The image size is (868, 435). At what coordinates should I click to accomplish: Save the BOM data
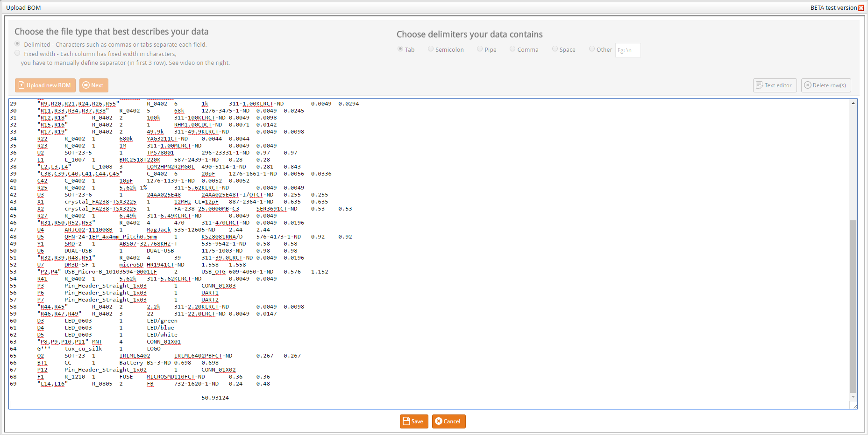coord(414,421)
